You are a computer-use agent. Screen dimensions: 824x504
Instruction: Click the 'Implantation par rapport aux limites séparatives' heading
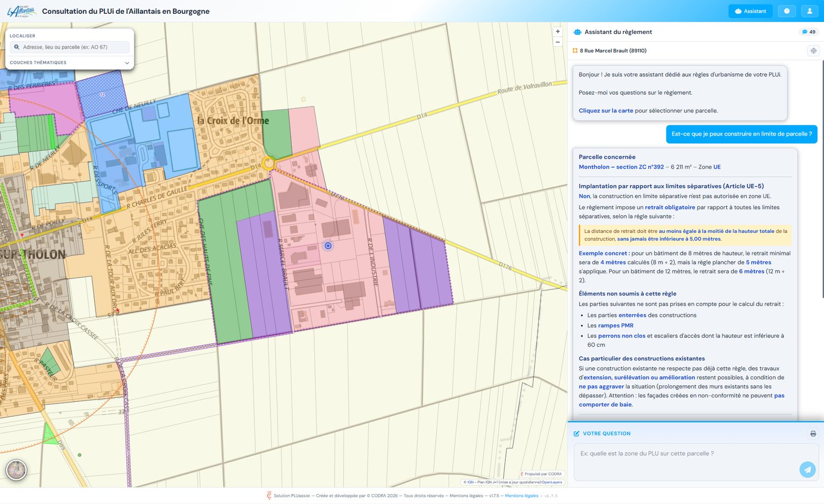671,186
